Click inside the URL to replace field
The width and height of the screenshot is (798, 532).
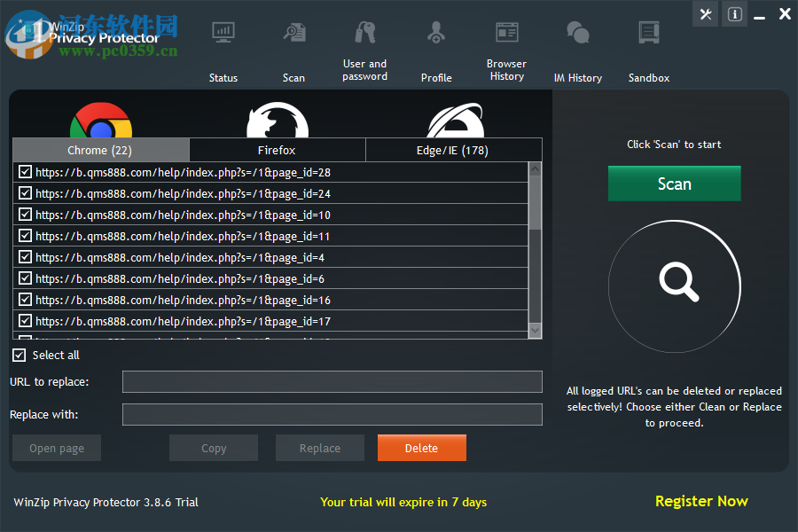pos(332,381)
